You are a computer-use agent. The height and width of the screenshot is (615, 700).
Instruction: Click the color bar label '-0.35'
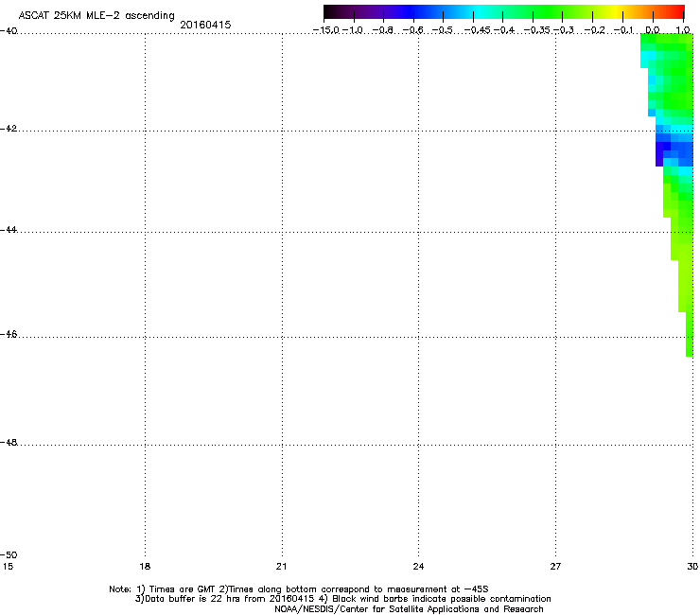(x=537, y=30)
